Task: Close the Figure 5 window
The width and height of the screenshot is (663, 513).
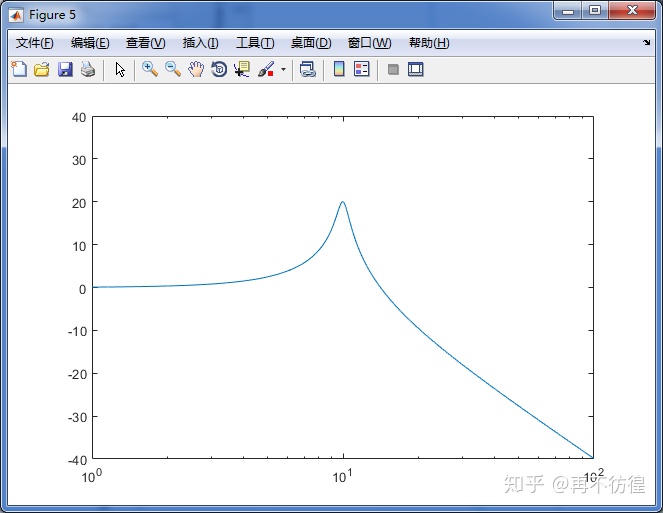Action: pyautogui.click(x=632, y=10)
